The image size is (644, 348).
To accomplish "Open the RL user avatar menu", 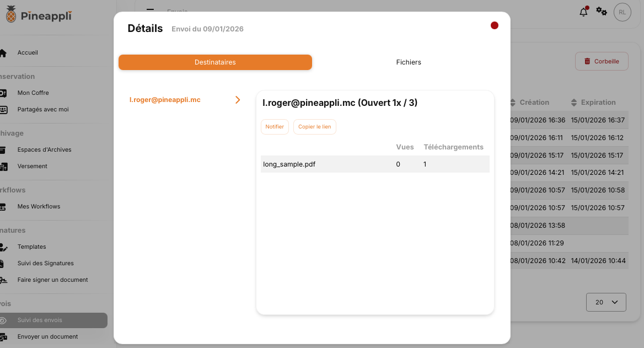I will [x=622, y=12].
